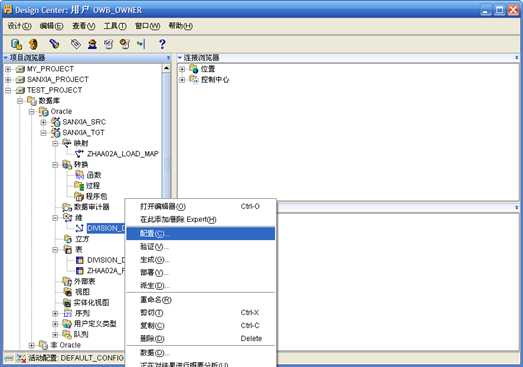This screenshot has height=367, width=523.
Task: Open the 编辑(E) menu
Action: click(51, 26)
